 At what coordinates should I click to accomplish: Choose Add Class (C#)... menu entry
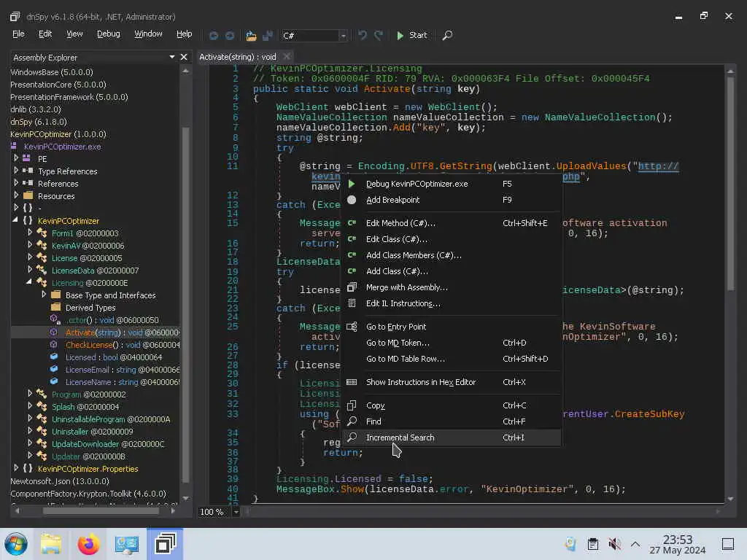[451, 271]
